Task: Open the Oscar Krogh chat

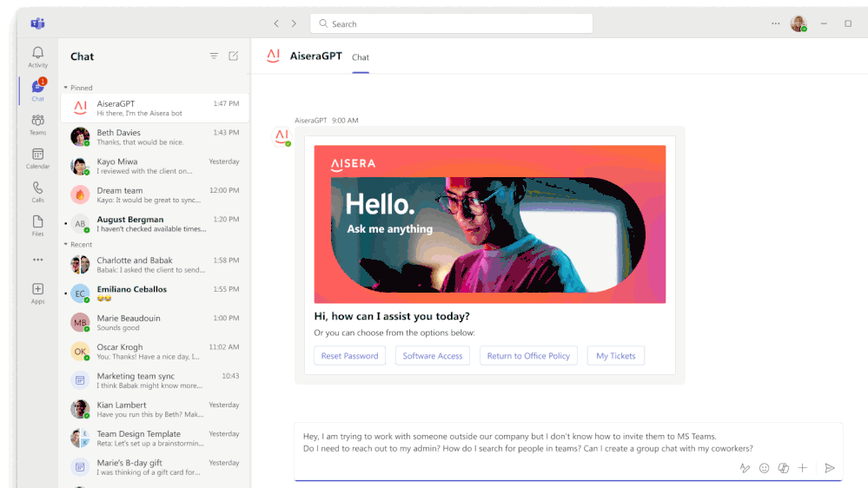Action: click(155, 352)
